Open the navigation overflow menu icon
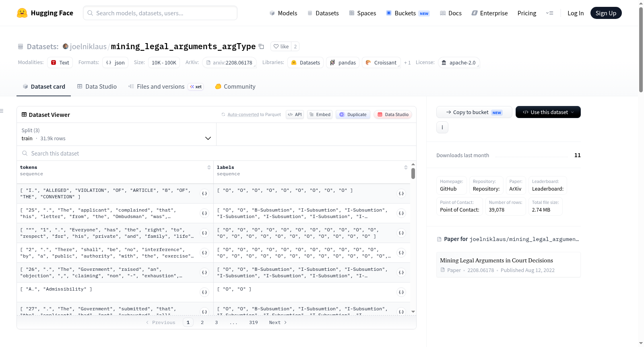Screen dimensions: 644x347 549,13
